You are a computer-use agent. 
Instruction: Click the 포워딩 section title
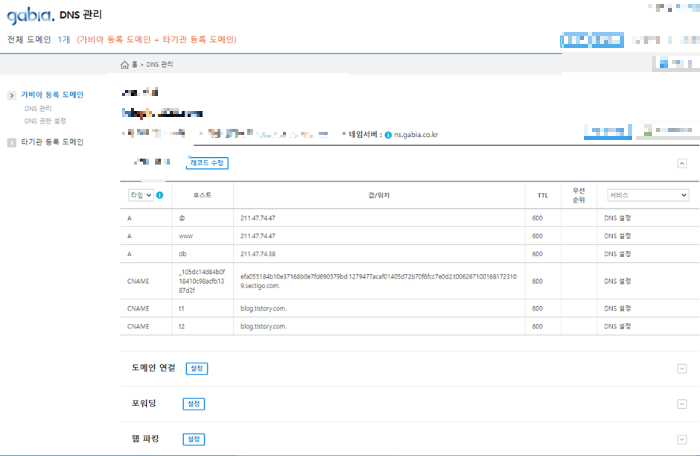144,403
